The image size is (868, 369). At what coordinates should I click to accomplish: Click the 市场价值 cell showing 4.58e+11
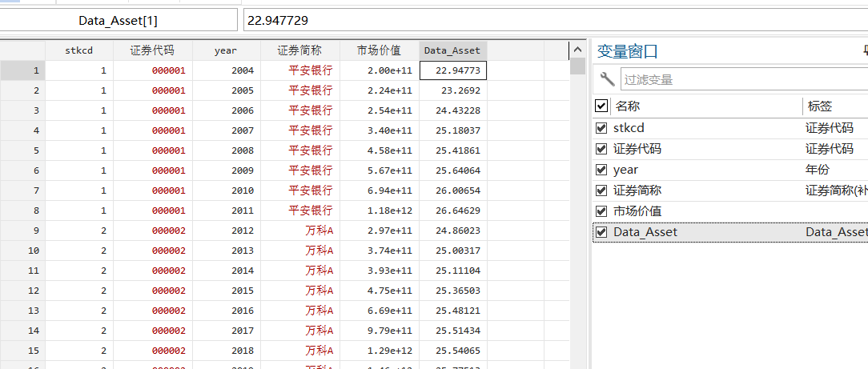pos(380,150)
